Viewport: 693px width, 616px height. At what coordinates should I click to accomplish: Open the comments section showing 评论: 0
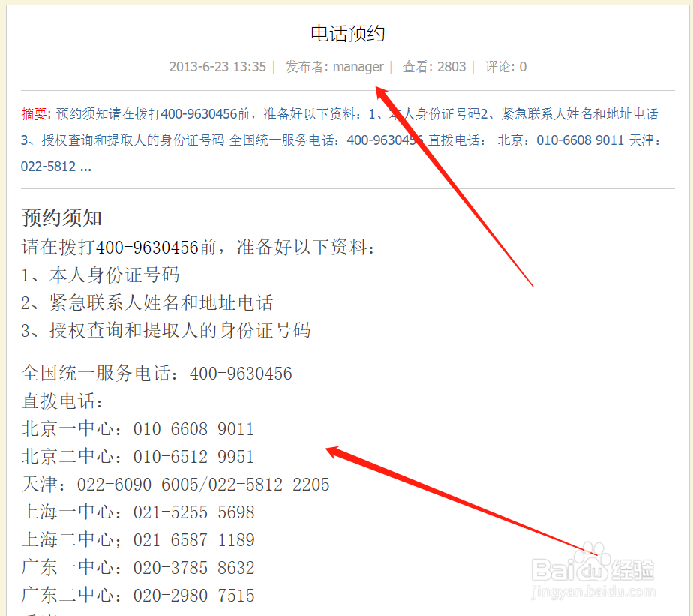(505, 67)
